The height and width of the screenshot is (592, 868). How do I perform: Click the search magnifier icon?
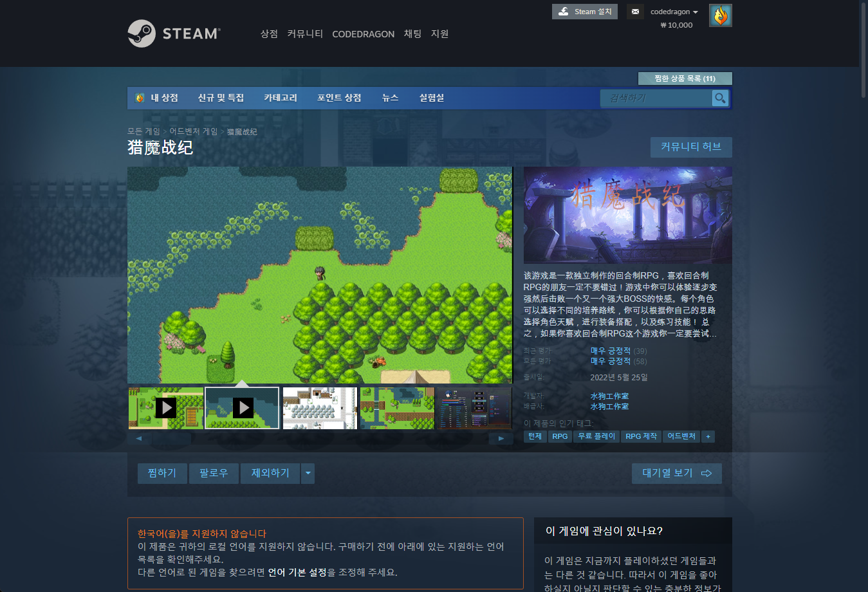pos(720,98)
